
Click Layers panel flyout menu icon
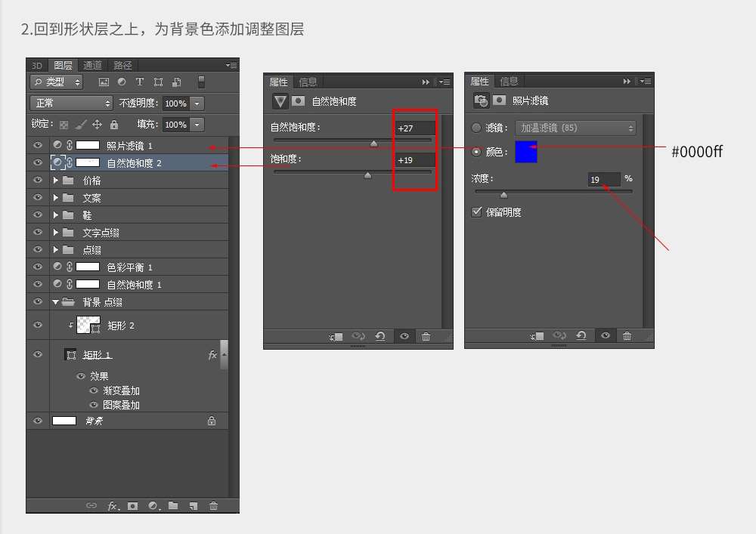coord(231,65)
